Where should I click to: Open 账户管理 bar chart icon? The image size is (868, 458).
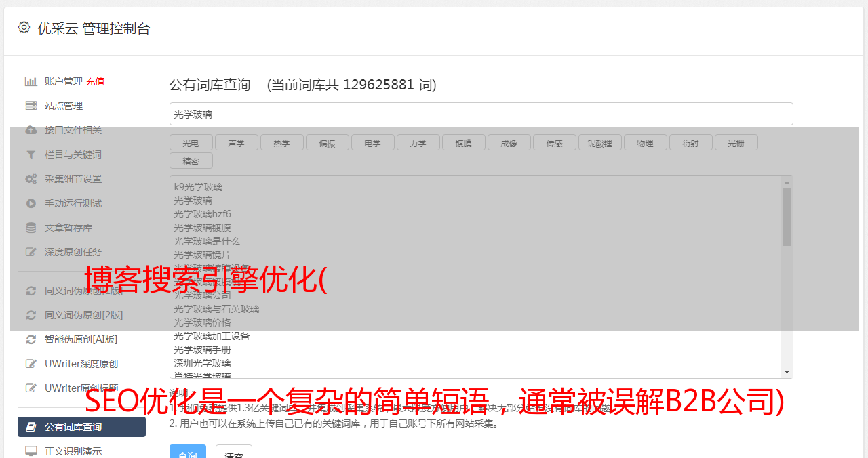point(31,81)
